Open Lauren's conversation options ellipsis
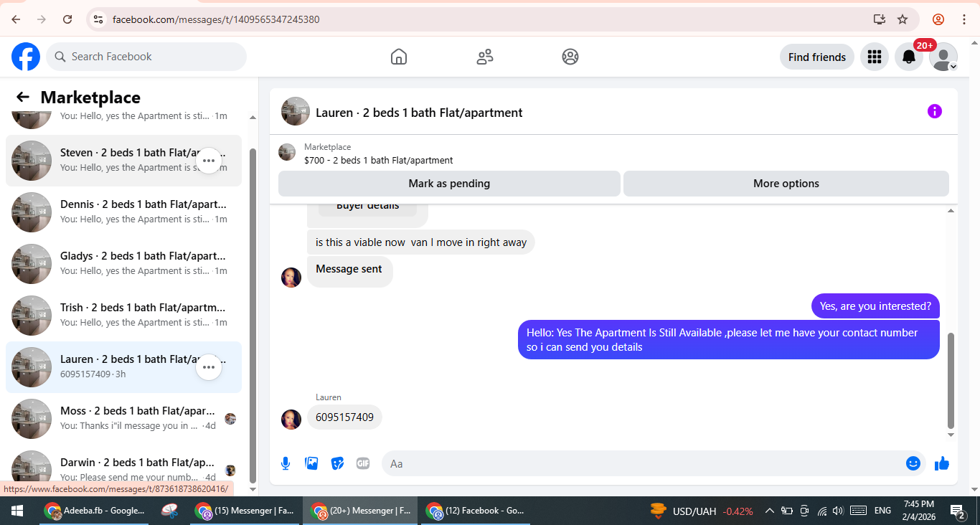The width and height of the screenshot is (980, 525). click(209, 367)
